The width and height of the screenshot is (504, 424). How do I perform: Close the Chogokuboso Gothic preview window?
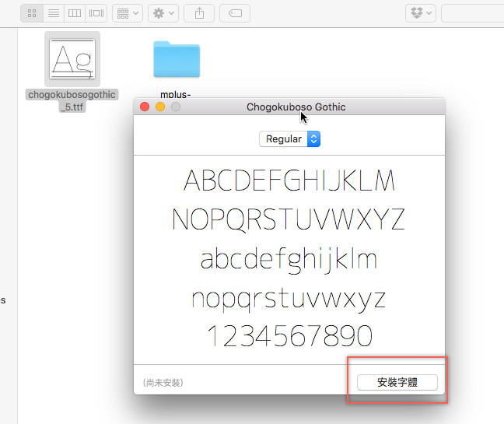145,107
